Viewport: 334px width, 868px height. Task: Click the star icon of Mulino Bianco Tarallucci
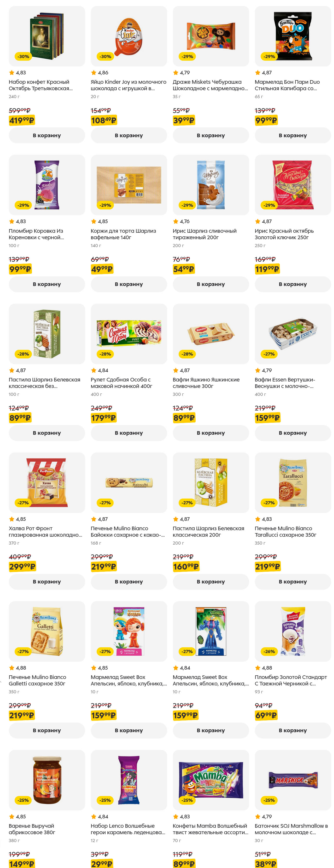point(258,519)
